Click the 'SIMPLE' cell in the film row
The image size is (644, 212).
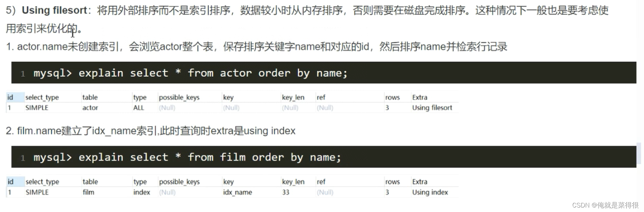click(37, 192)
